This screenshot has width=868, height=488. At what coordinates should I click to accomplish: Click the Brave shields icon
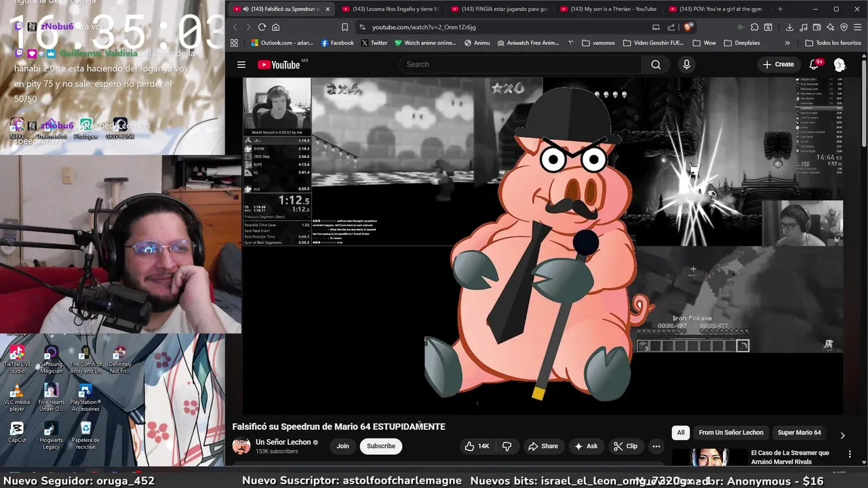coord(688,27)
